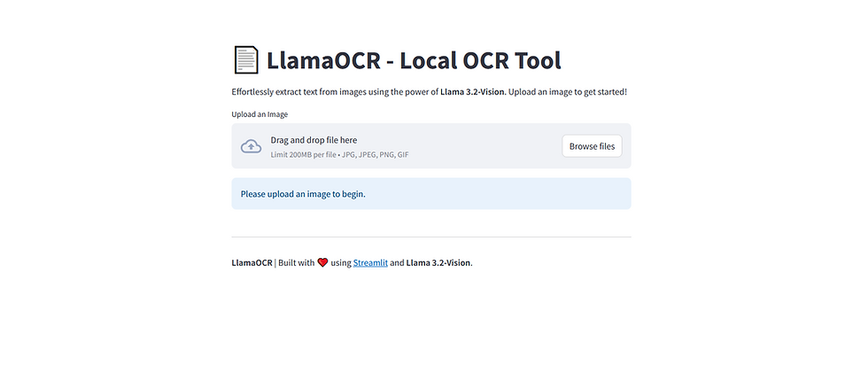Click the 'Effortlessly extract text from images' description
Image resolution: width=868 pixels, height=390 pixels.
pos(429,92)
